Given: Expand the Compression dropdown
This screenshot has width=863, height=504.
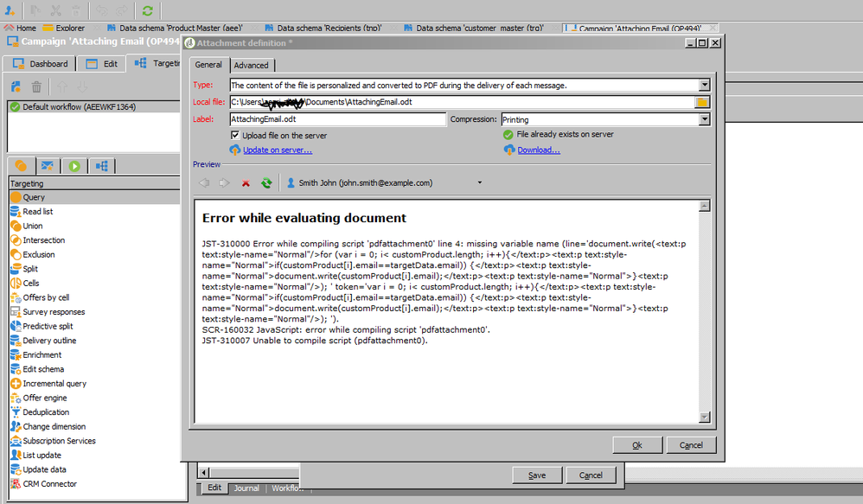Looking at the screenshot, I should coord(705,119).
